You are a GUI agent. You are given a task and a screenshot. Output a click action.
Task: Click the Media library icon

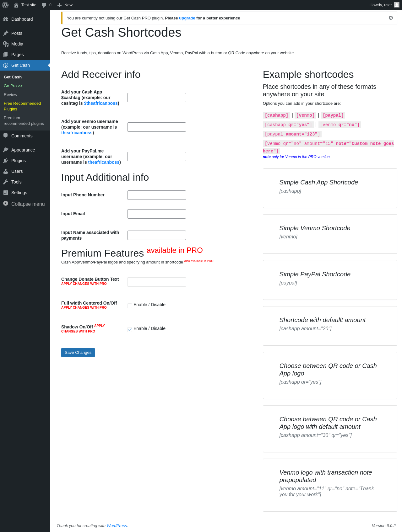(x=6, y=44)
